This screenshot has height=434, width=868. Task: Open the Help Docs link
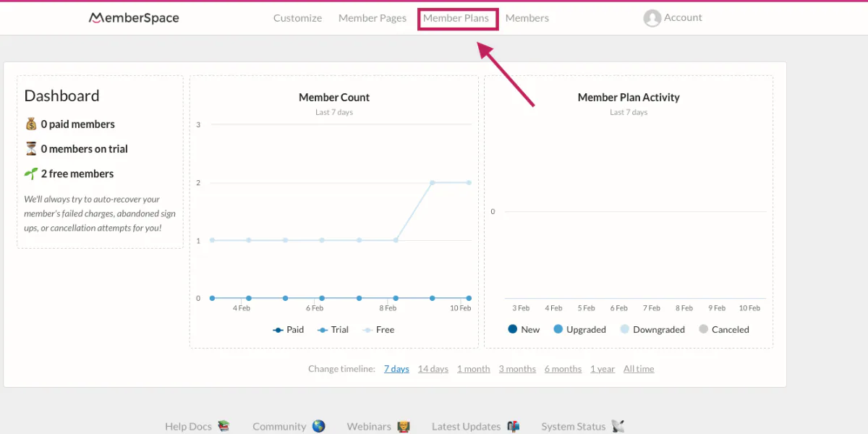pos(188,427)
